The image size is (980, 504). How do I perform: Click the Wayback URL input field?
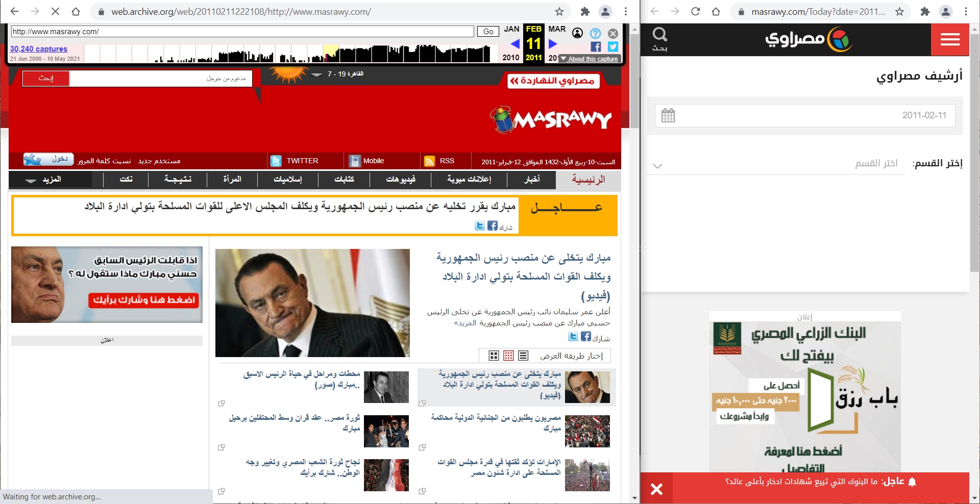[x=242, y=32]
